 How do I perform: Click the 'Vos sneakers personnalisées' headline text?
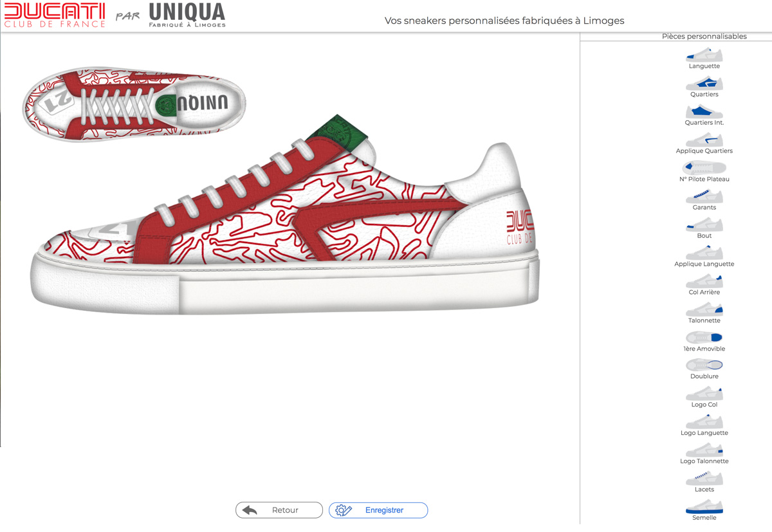504,21
